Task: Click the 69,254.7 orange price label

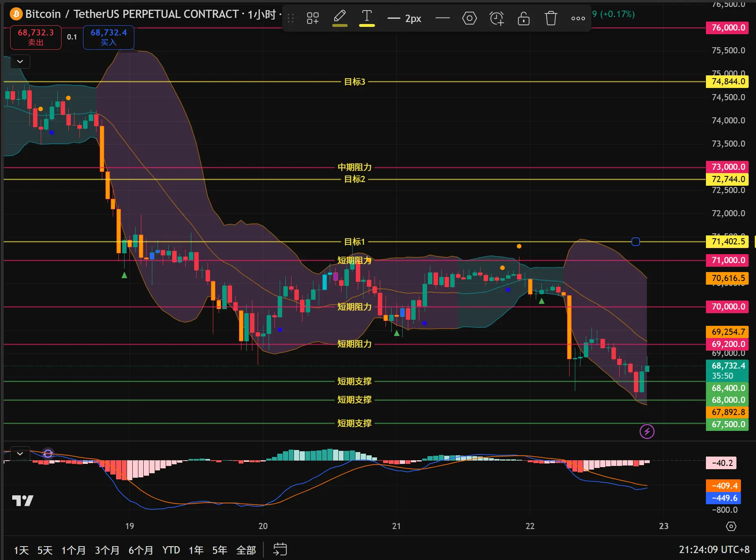Action: (x=727, y=332)
